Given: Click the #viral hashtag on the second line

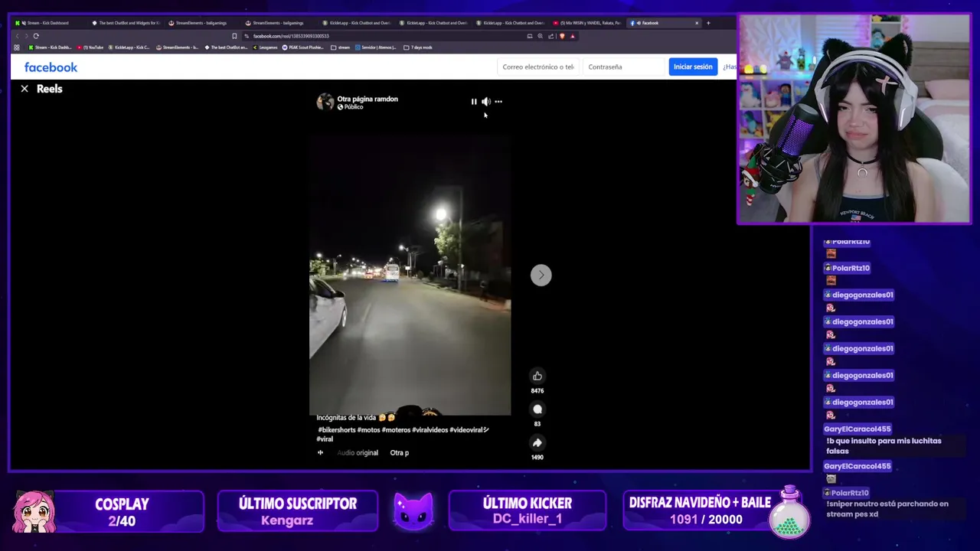Looking at the screenshot, I should pos(325,439).
